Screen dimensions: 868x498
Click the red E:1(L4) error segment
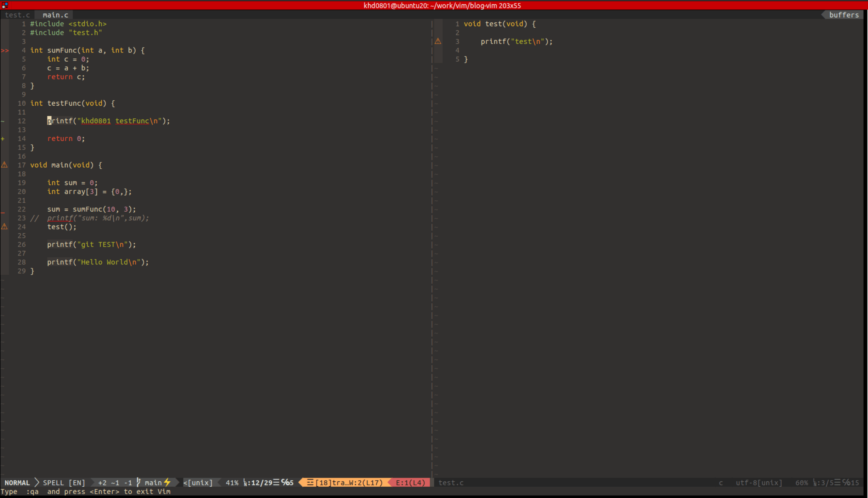point(410,483)
